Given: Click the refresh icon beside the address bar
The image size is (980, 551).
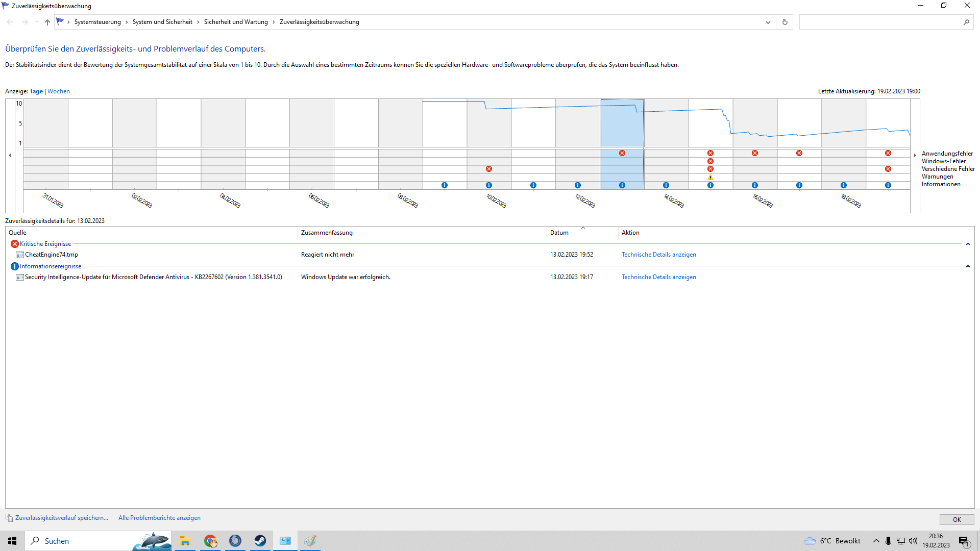Looking at the screenshot, I should coord(785,22).
